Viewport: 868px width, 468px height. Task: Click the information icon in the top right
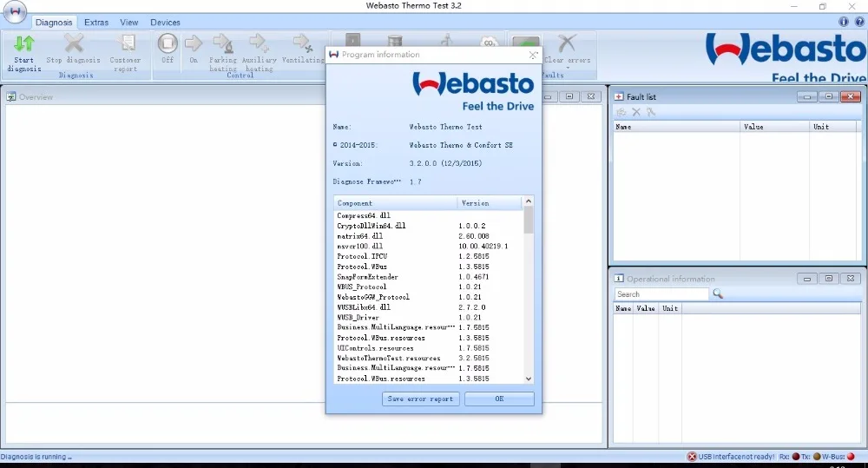click(843, 22)
